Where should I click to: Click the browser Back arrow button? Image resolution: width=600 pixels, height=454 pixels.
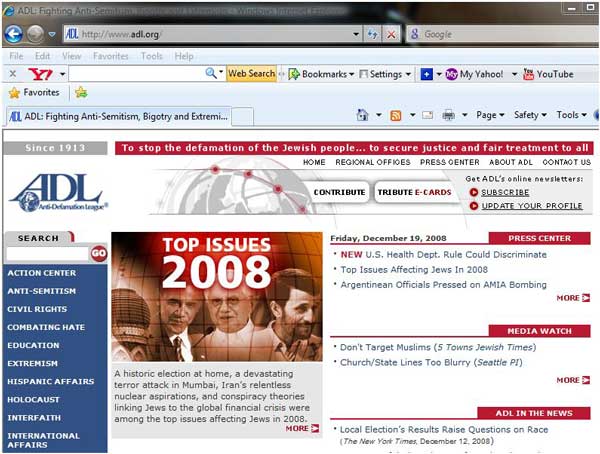click(x=14, y=34)
